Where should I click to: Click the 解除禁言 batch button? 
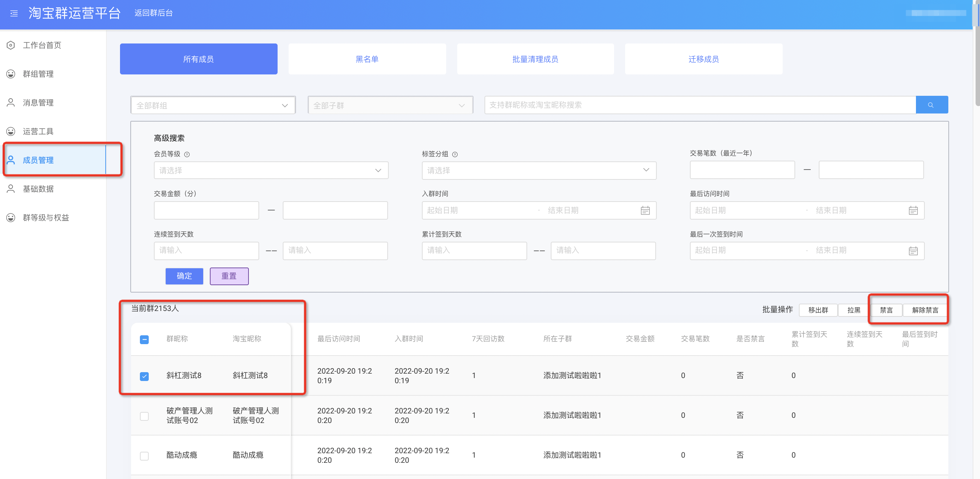click(925, 310)
